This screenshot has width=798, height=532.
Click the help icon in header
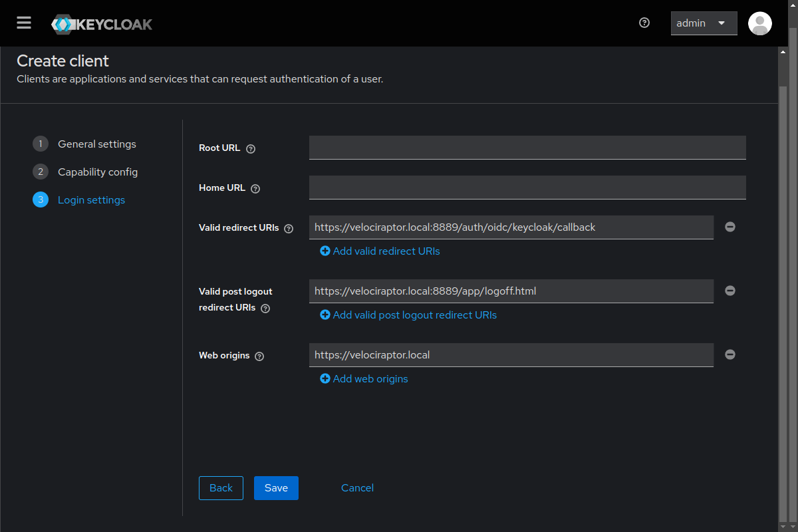[644, 23]
